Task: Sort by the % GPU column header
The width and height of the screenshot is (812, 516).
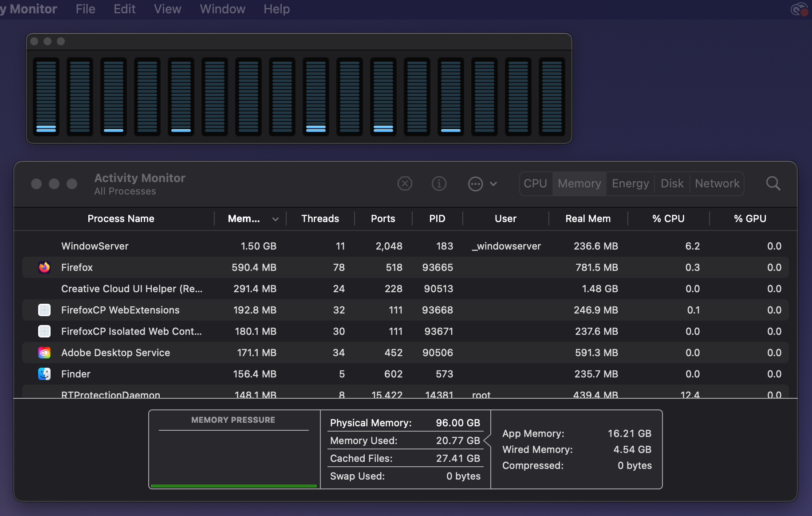Action: (x=750, y=218)
